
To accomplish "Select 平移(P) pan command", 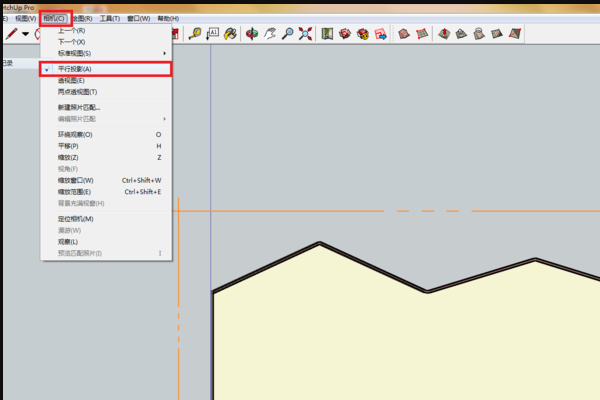I will (x=106, y=146).
